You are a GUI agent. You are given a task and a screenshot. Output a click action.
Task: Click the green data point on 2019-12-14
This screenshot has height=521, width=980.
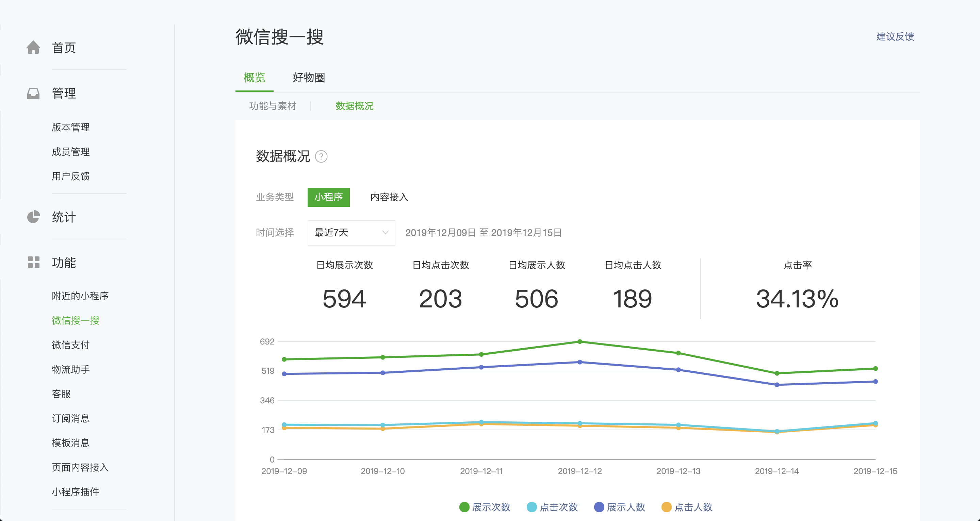coord(777,373)
